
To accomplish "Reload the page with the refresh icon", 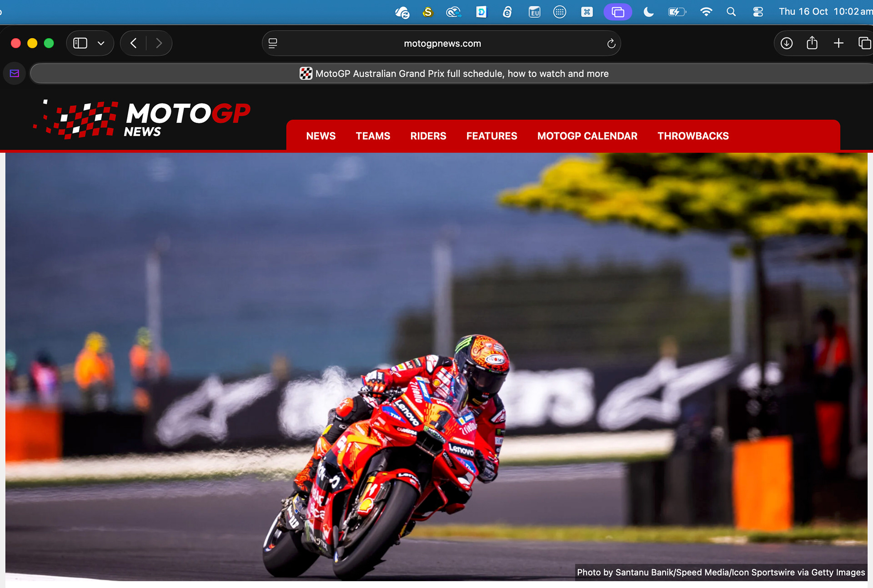I will pos(611,43).
